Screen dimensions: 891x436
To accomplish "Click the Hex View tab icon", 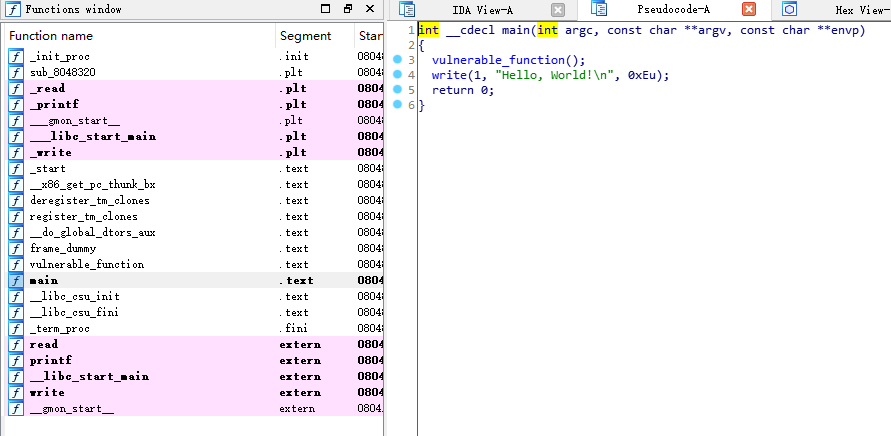I will coord(790,10).
